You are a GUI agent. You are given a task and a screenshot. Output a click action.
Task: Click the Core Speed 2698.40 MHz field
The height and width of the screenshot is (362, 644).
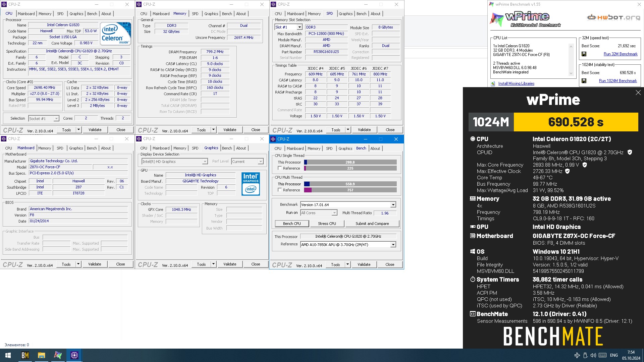coord(45,88)
